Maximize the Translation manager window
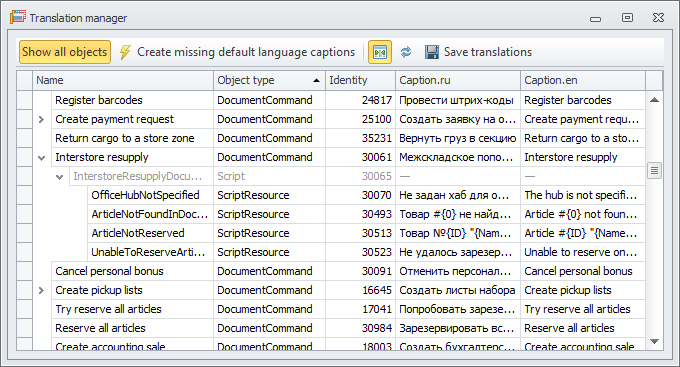Viewport: 680px width, 367px height. (627, 17)
